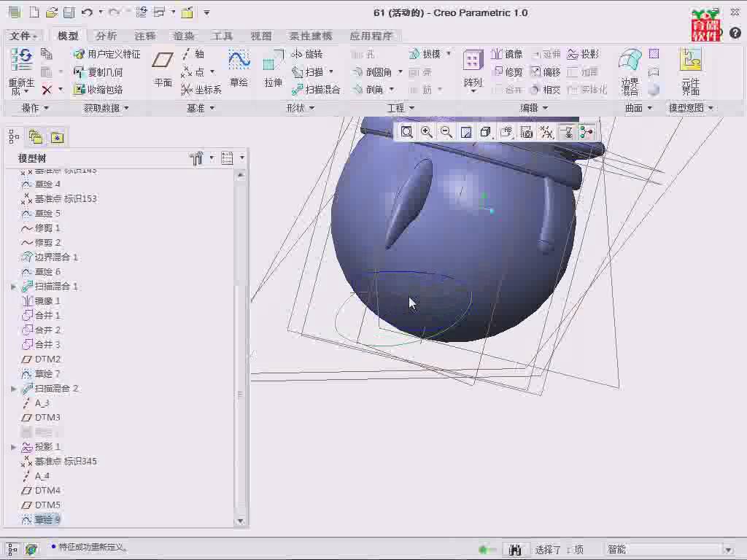Choose the Revolve (旋转) tool
The width and height of the screenshot is (747, 560).
click(x=307, y=54)
